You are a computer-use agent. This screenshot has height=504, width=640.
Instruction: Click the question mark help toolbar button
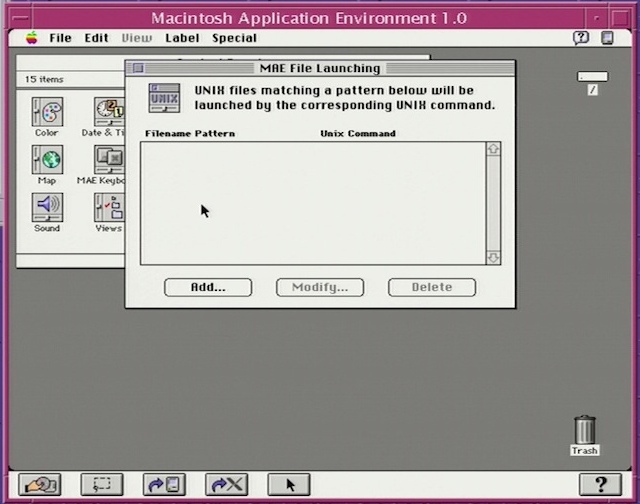click(600, 484)
